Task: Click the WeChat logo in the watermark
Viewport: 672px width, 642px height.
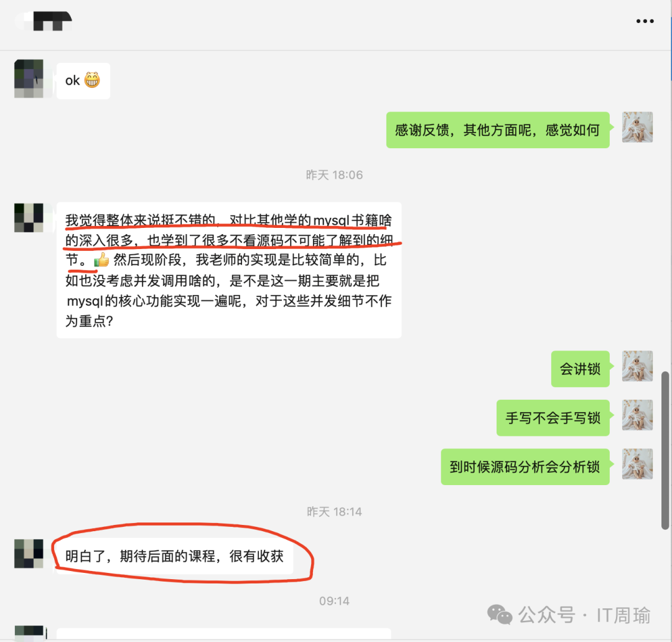Action: [500, 614]
